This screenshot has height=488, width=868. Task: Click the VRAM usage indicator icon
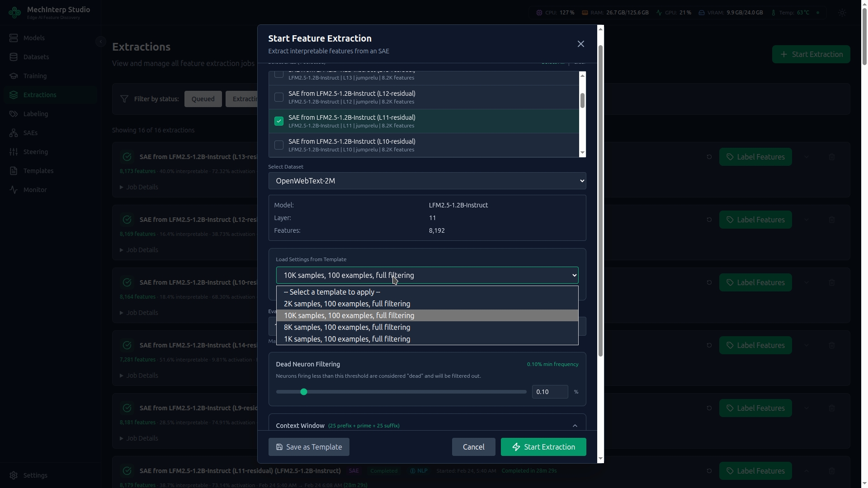(702, 13)
